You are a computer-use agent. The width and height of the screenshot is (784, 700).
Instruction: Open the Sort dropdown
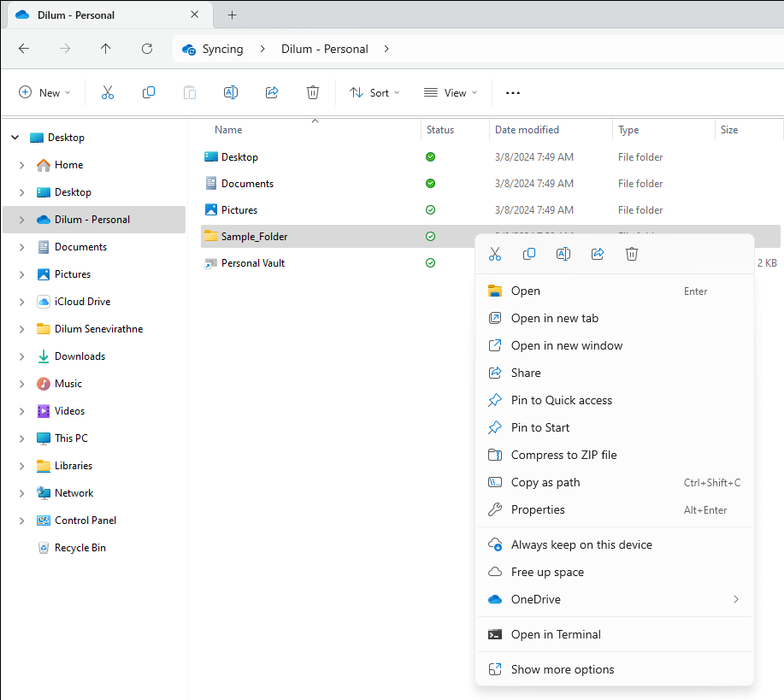374,91
